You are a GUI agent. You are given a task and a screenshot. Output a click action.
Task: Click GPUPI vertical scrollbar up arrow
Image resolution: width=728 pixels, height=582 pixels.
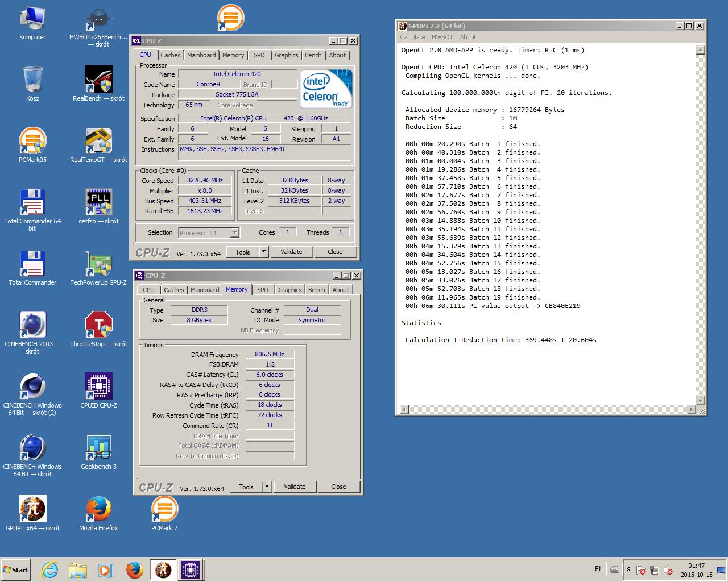[700, 50]
